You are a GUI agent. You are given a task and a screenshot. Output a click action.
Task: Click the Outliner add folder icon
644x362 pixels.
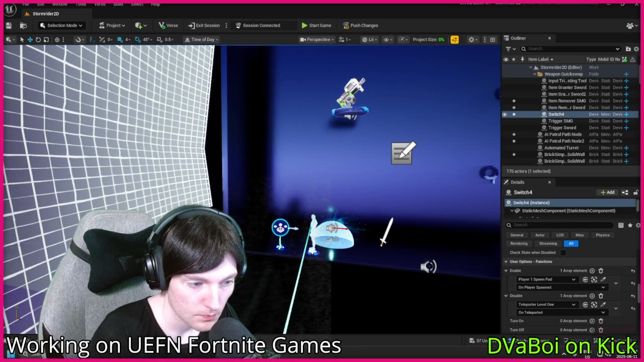(628, 49)
